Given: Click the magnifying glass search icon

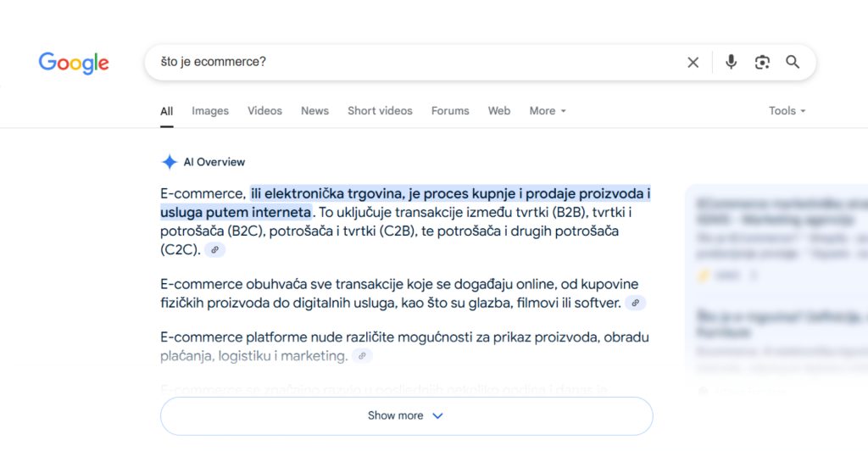Looking at the screenshot, I should [793, 62].
